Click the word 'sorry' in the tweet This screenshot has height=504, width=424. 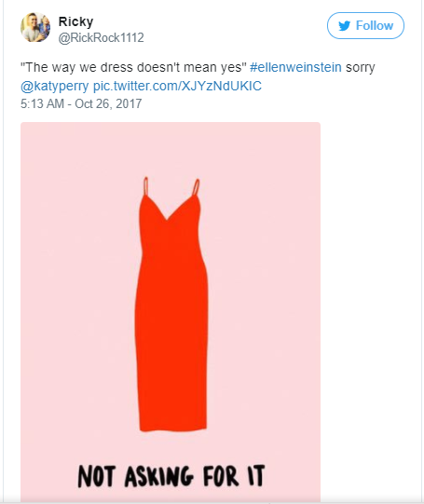361,67
